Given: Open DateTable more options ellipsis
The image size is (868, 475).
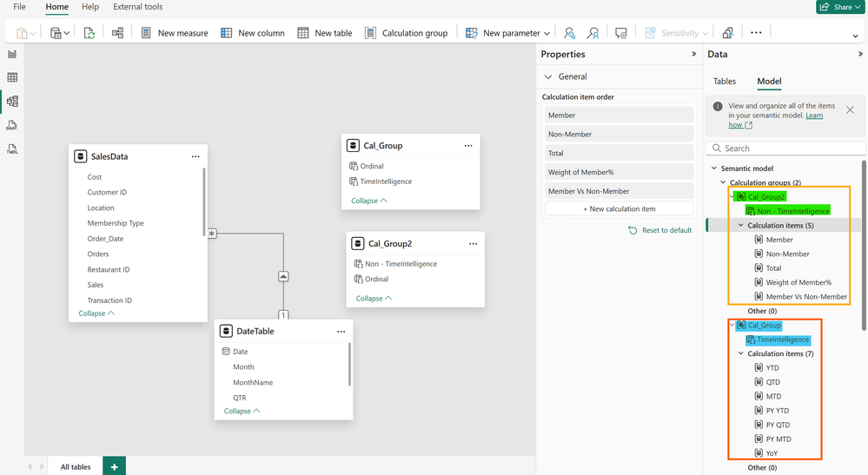Looking at the screenshot, I should pyautogui.click(x=341, y=331).
